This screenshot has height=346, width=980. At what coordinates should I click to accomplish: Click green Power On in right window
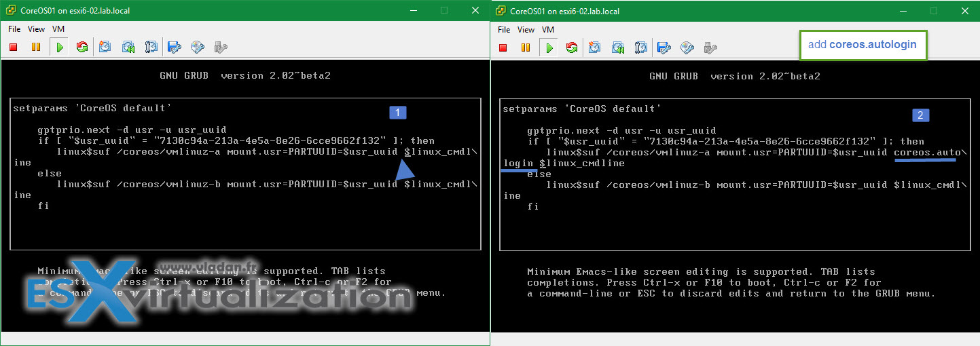549,47
